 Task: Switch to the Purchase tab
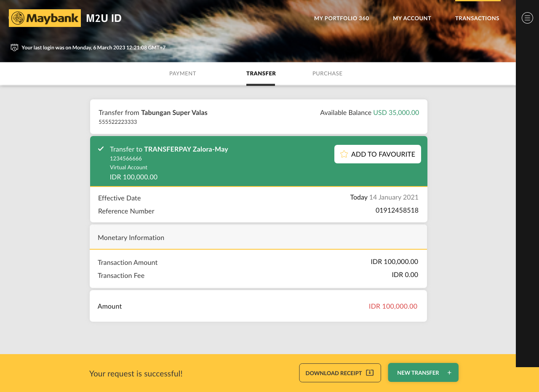coord(328,73)
